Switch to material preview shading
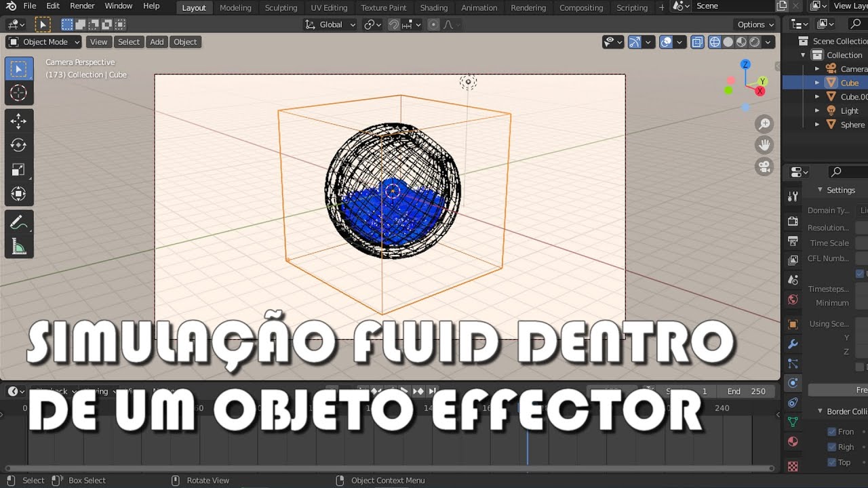Image resolution: width=868 pixels, height=488 pixels. (741, 42)
